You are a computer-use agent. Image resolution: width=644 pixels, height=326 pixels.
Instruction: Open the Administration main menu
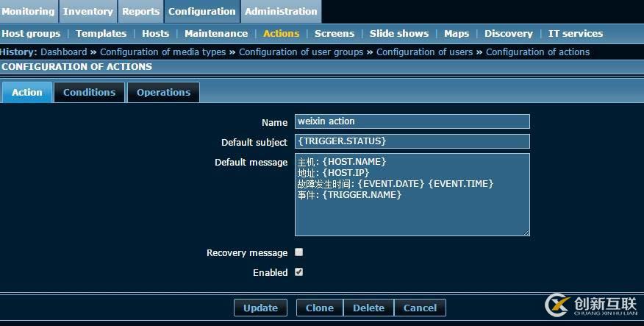pyautogui.click(x=281, y=12)
